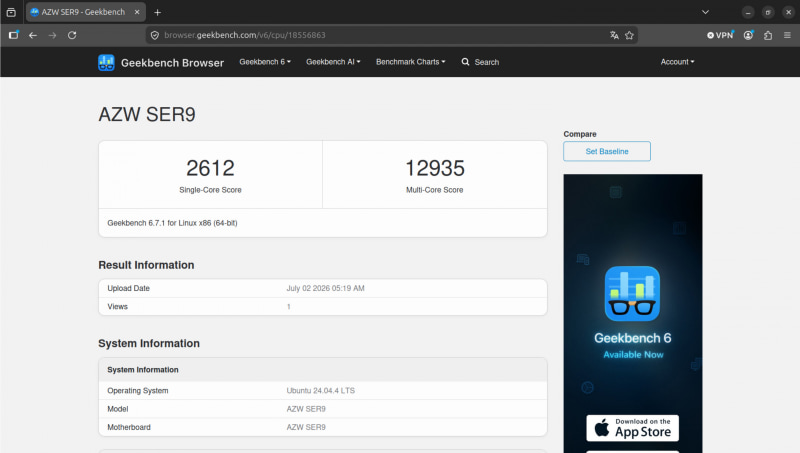
Task: Click the multi-core score 12935
Action: coord(435,168)
